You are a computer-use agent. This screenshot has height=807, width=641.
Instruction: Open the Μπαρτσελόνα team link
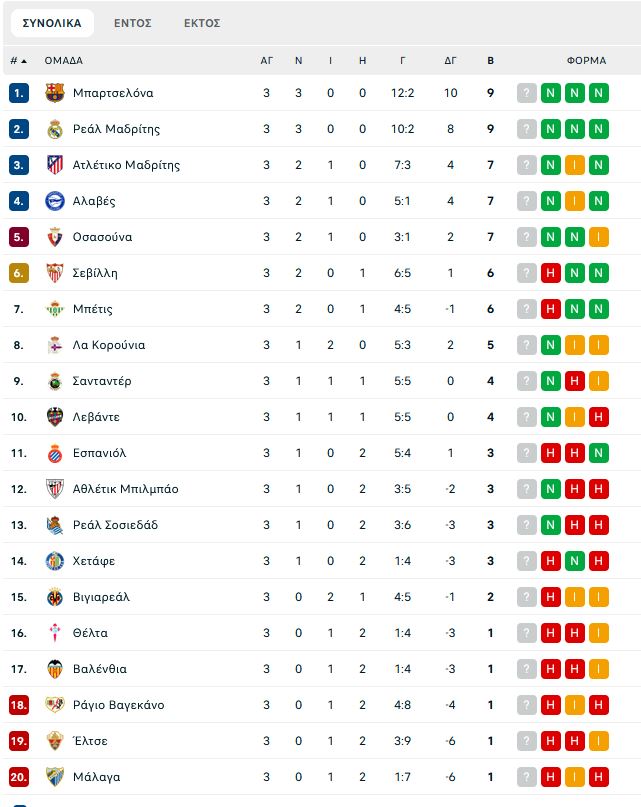click(113, 93)
